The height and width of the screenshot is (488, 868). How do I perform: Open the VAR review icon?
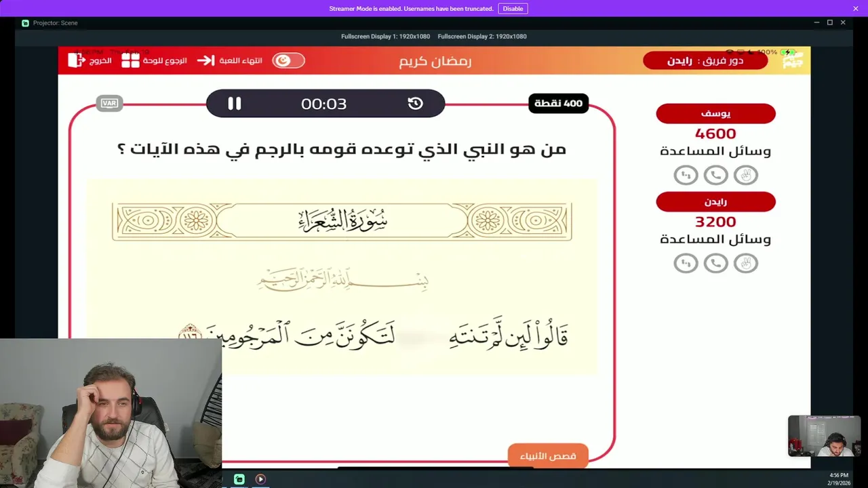point(109,104)
